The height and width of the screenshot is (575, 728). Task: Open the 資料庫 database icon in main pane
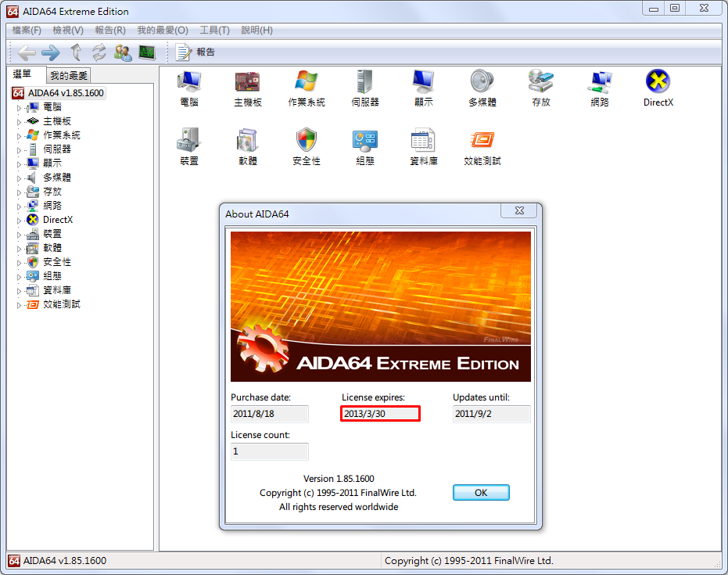[x=424, y=147]
